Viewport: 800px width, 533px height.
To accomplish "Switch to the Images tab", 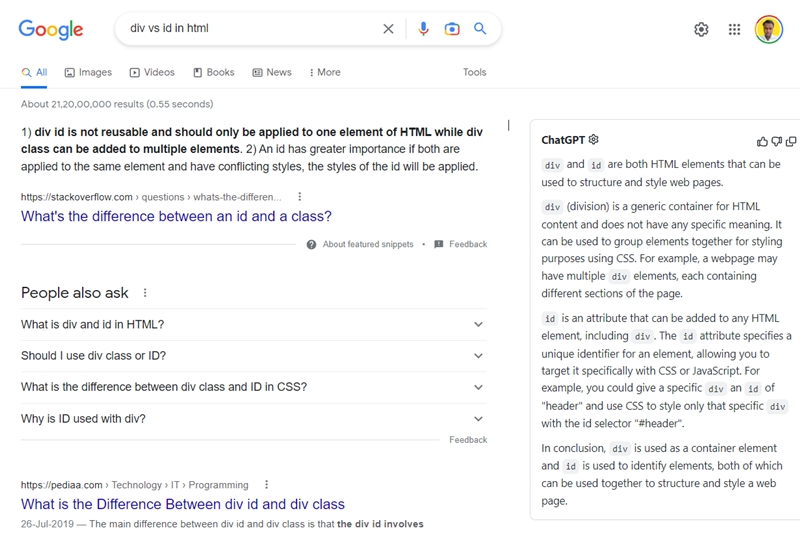I will [88, 72].
